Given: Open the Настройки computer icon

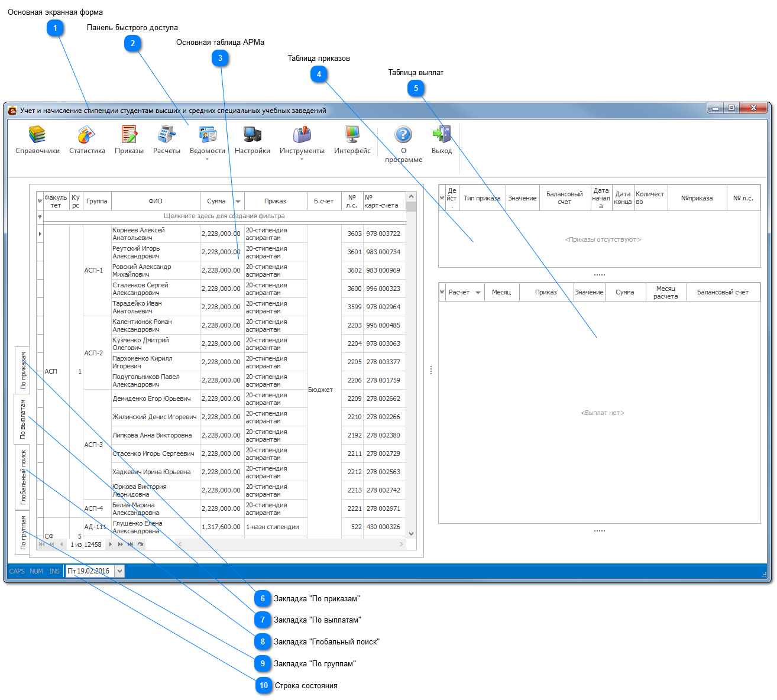Looking at the screenshot, I should [252, 135].
